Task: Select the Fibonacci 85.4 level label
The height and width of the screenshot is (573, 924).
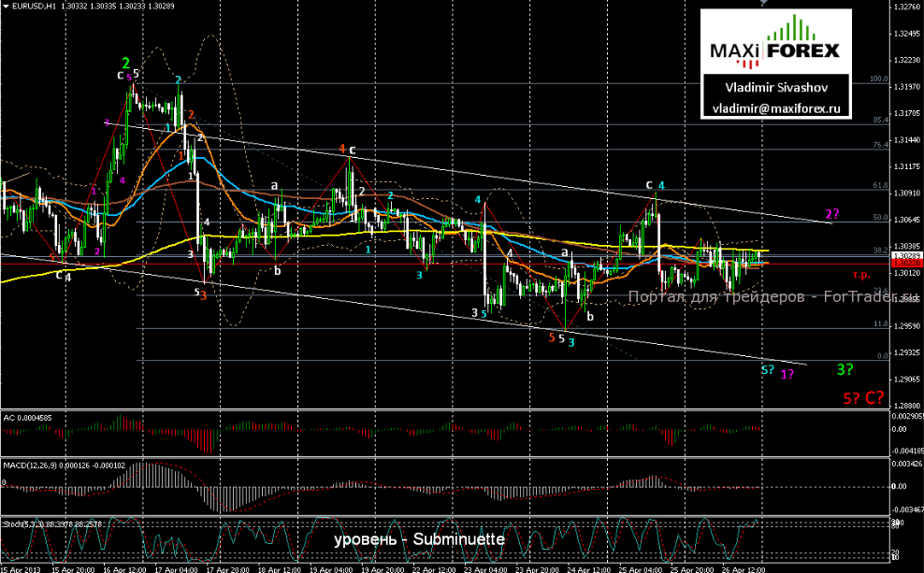Action: pyautogui.click(x=881, y=121)
